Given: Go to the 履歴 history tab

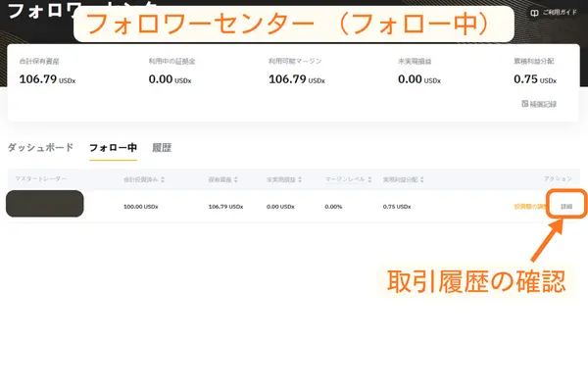Looking at the screenshot, I should 162,148.
